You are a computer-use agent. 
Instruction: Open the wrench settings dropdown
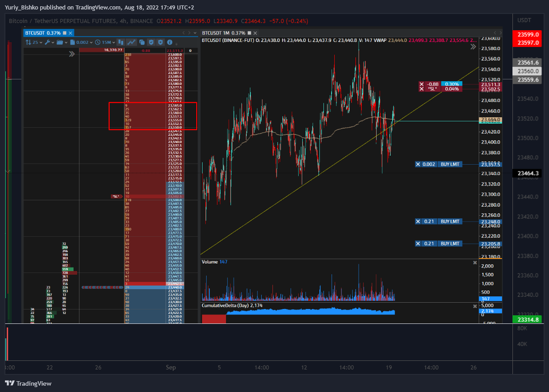[x=50, y=42]
